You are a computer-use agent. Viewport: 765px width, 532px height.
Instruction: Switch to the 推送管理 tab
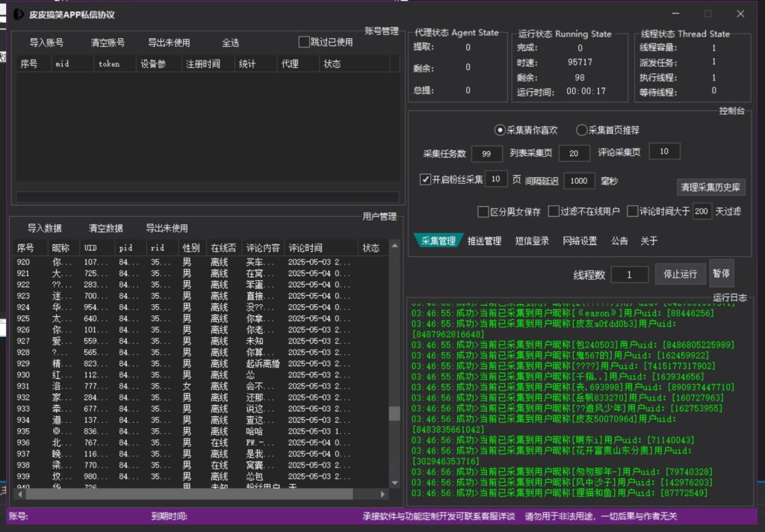(x=484, y=241)
